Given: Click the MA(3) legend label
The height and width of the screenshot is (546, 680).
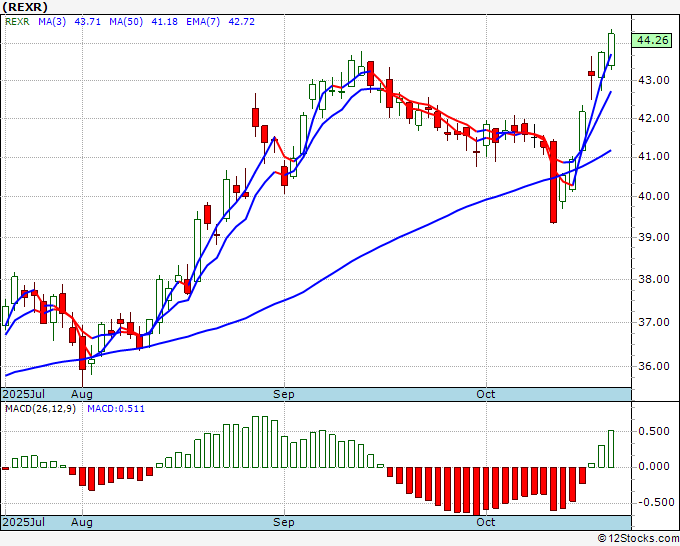Looking at the screenshot, I should pyautogui.click(x=52, y=22).
